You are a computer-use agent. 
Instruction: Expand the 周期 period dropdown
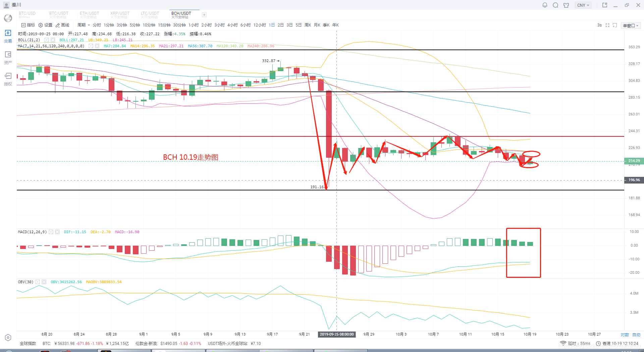point(84,25)
